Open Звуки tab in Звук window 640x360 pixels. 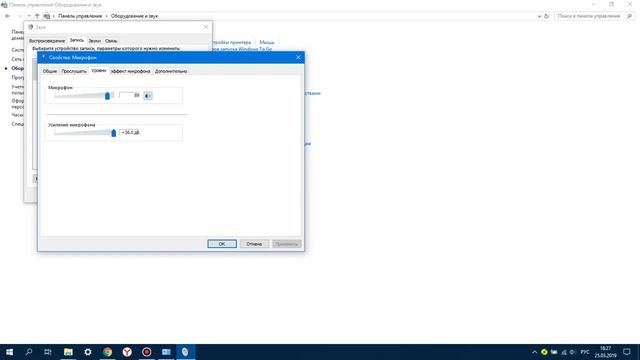[94, 41]
